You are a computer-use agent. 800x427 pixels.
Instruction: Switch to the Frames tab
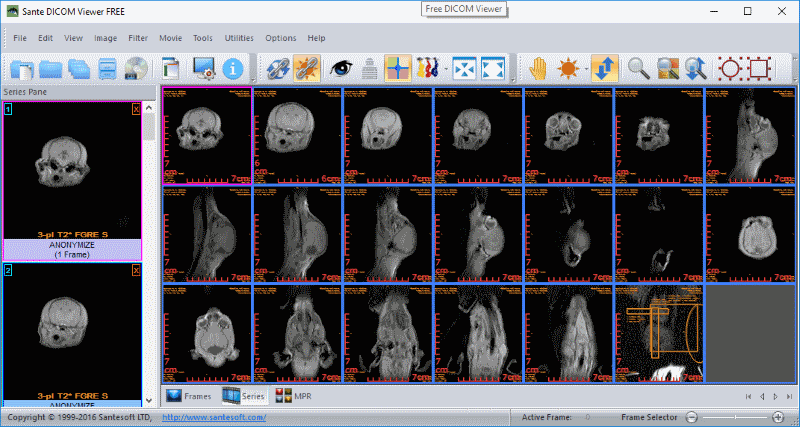click(x=189, y=396)
